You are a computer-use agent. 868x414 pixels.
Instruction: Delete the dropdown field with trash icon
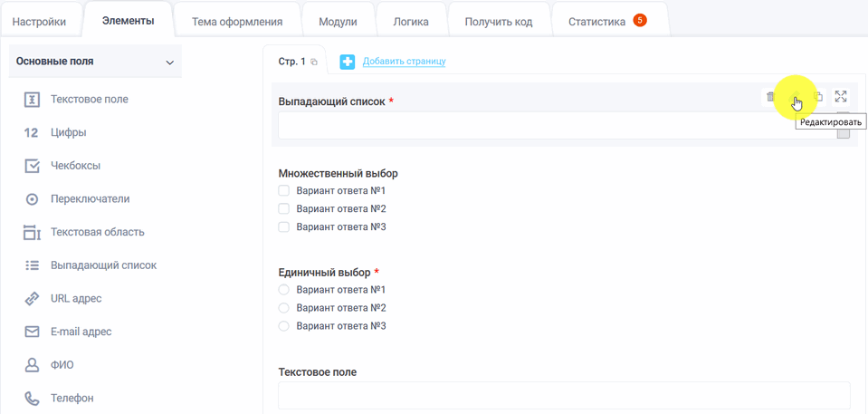[x=770, y=97]
